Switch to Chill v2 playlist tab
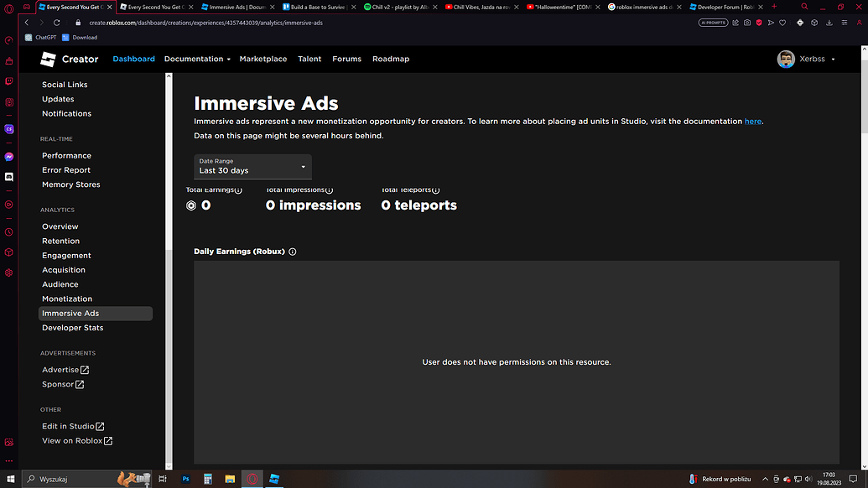This screenshot has height=488, width=868. (x=400, y=8)
